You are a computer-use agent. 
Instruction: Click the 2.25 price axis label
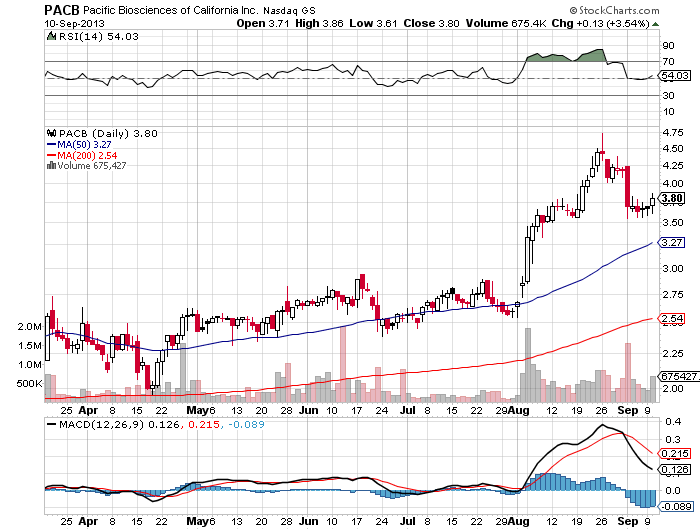click(673, 354)
